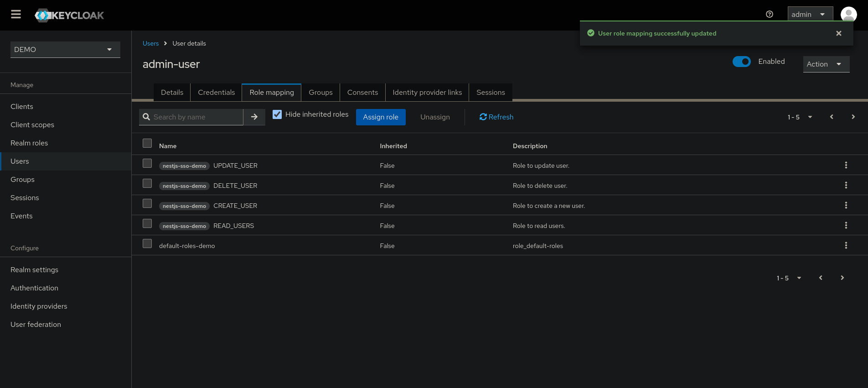Open kebab menu for UPDATE_USER row
The image size is (868, 388).
(846, 165)
